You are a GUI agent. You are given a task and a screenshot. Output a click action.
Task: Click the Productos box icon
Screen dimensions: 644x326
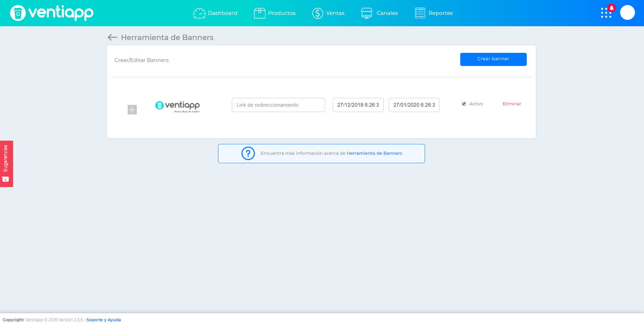(x=260, y=13)
